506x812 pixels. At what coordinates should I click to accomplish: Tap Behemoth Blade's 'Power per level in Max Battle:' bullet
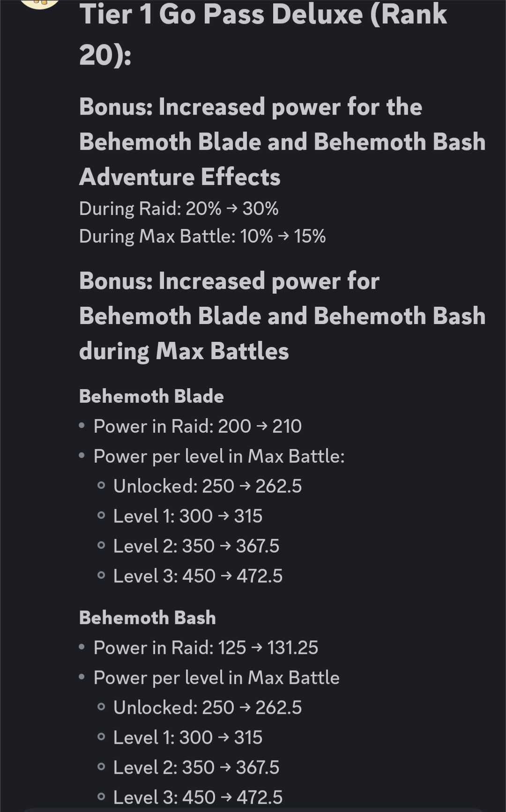pos(219,456)
